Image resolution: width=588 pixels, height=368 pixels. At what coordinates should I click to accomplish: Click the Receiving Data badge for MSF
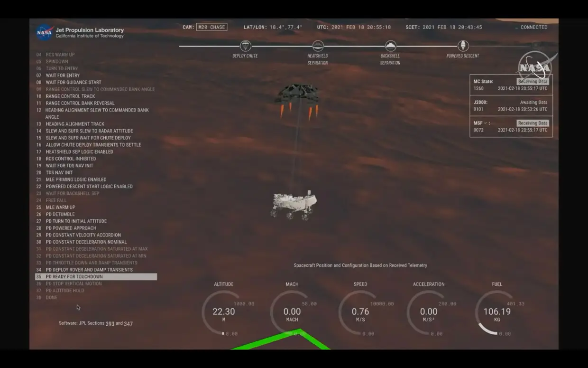533,123
